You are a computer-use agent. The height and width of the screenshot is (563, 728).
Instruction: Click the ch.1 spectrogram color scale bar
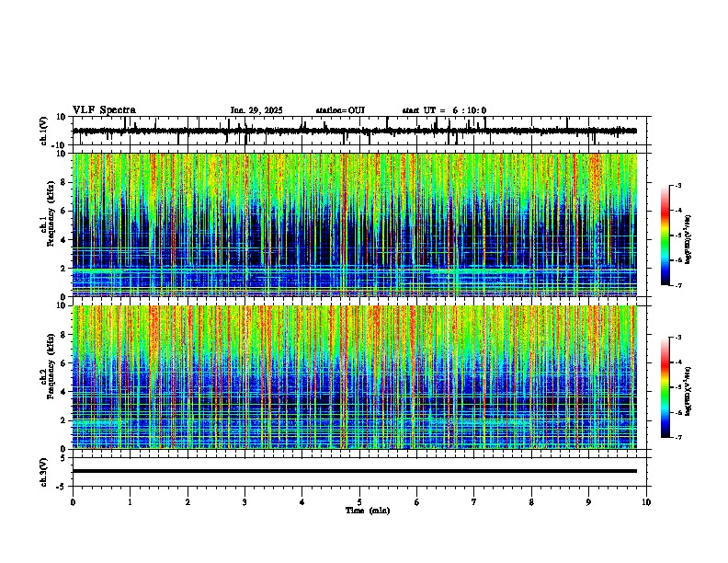coord(665,236)
